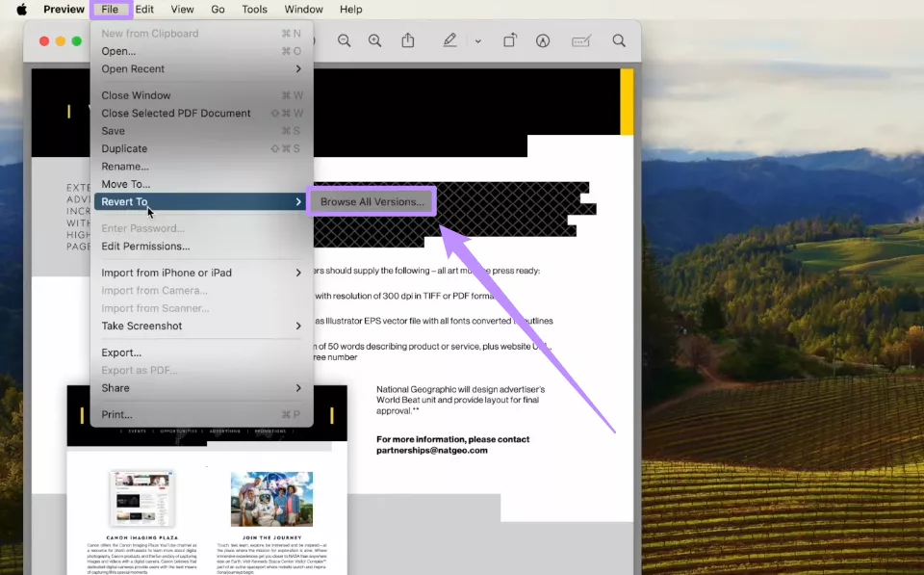This screenshot has width=924, height=575.
Task: Click the Revert To submenu item
Action: tap(201, 201)
